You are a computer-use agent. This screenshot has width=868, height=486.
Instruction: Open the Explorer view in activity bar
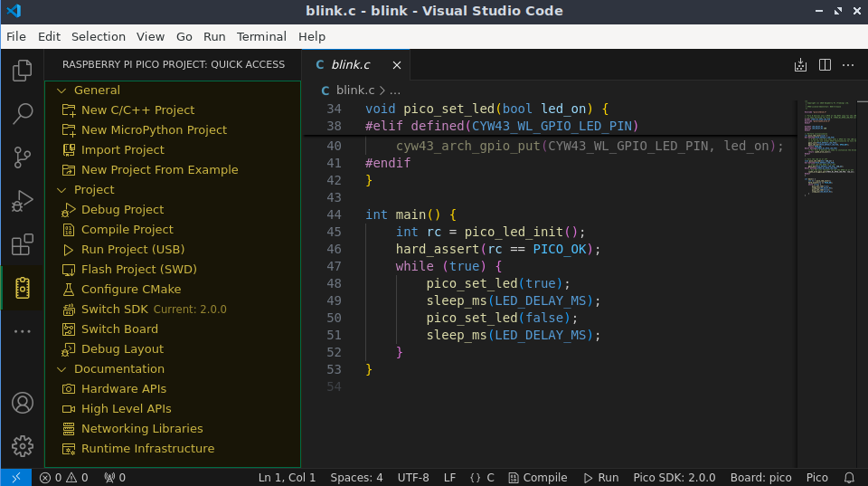[22, 71]
